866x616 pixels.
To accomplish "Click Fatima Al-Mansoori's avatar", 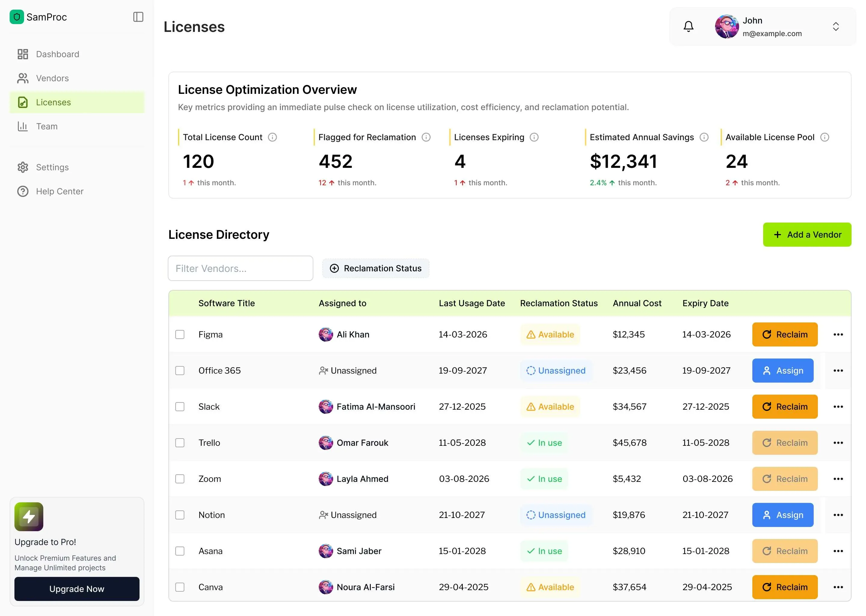I will coord(326,407).
